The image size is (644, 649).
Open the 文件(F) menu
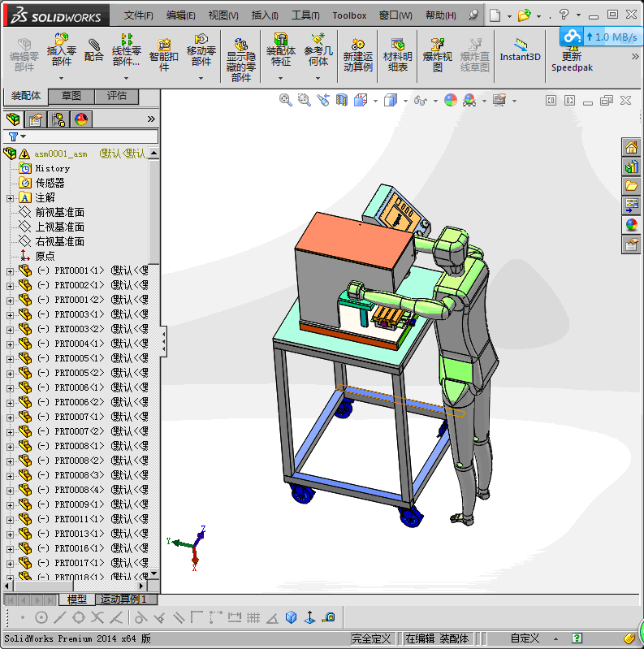click(x=139, y=15)
